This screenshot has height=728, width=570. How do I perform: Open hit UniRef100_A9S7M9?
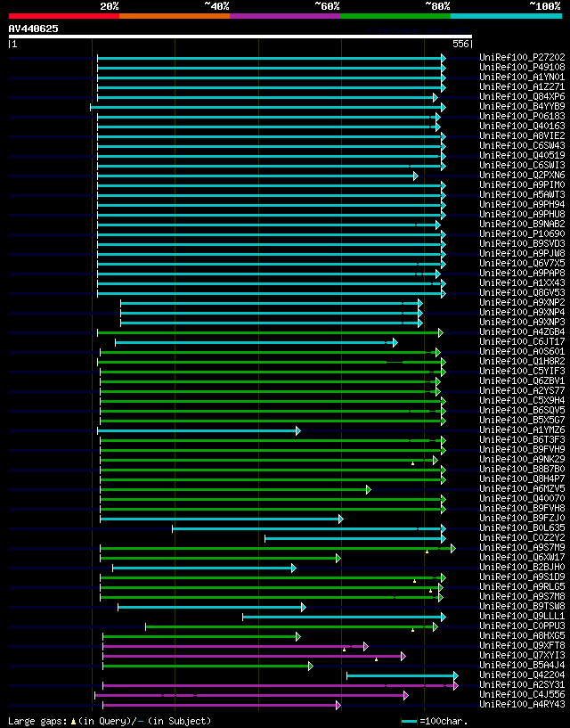point(522,547)
